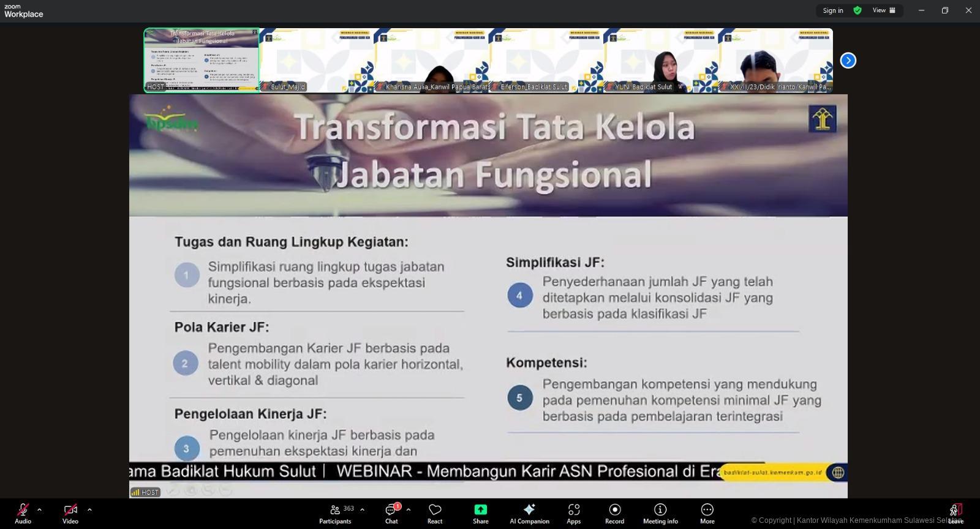Viewport: 980px width, 529px height.
Task: Unmute using the Audio microphone button
Action: pos(23,514)
